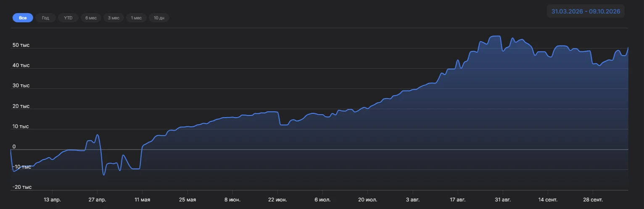Show the last '10 дн' period

(x=159, y=18)
